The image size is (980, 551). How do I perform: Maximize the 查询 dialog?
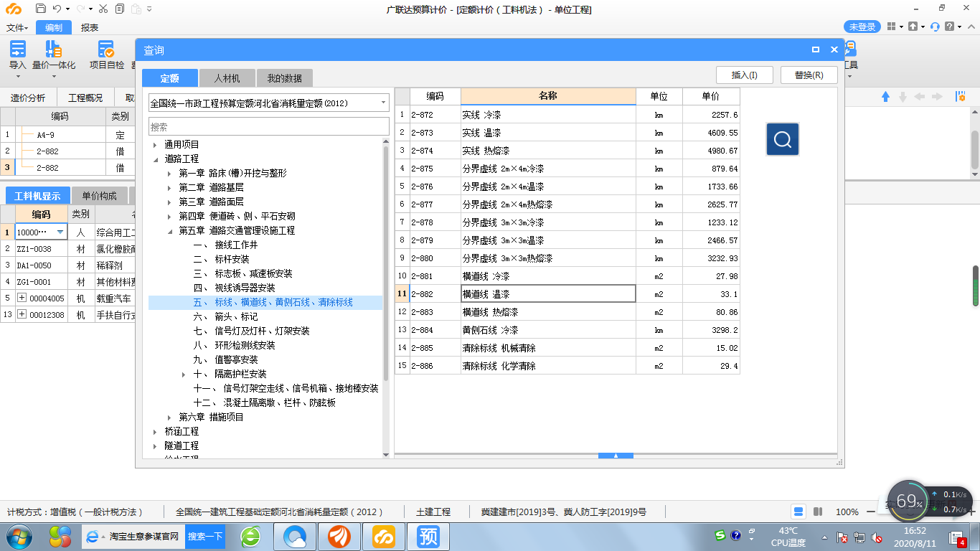point(816,50)
